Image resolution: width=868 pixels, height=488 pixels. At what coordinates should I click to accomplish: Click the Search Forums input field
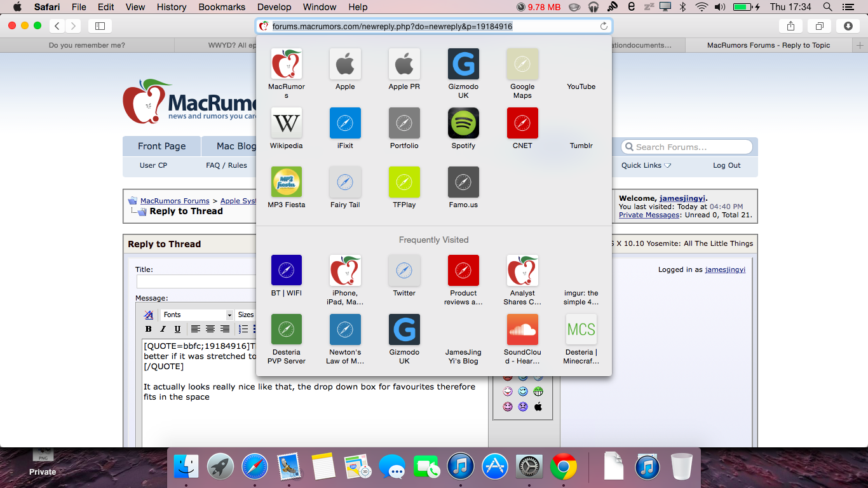click(x=687, y=147)
